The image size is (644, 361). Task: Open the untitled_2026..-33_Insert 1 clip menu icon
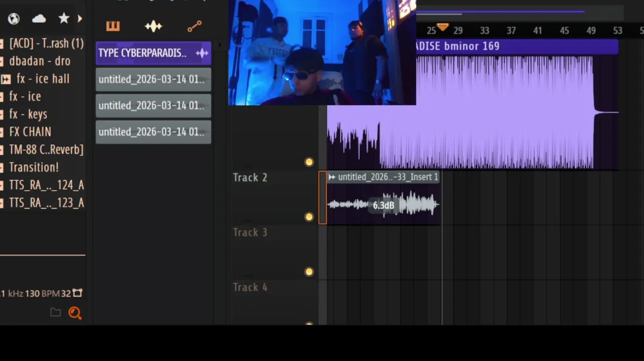332,177
